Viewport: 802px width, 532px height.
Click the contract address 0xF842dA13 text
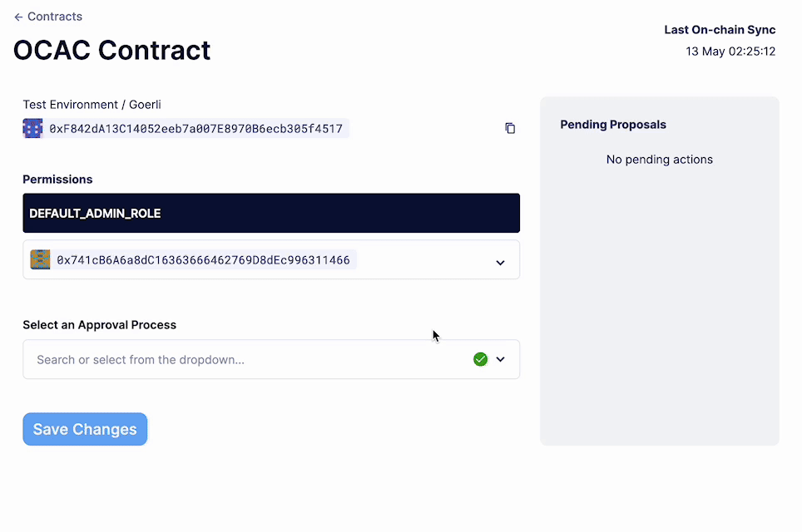(196, 128)
